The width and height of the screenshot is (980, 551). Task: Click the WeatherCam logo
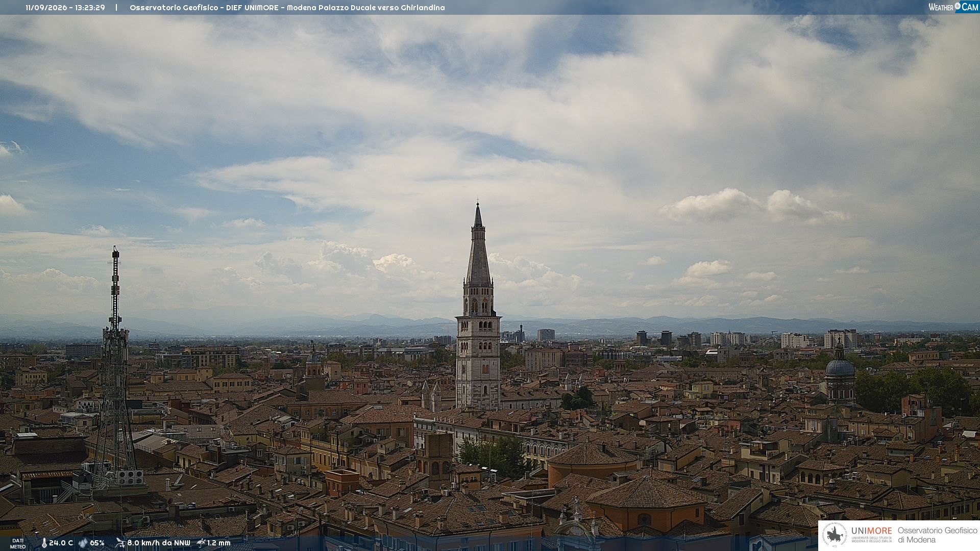953,7
